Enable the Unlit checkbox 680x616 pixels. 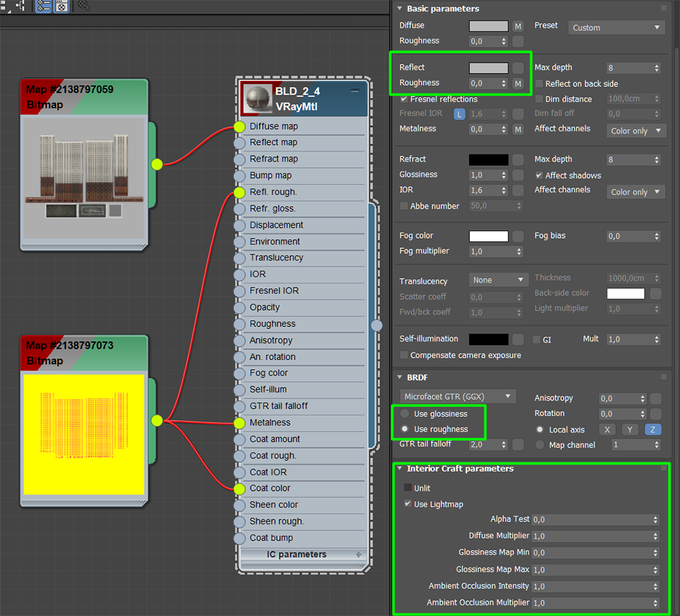coord(407,487)
